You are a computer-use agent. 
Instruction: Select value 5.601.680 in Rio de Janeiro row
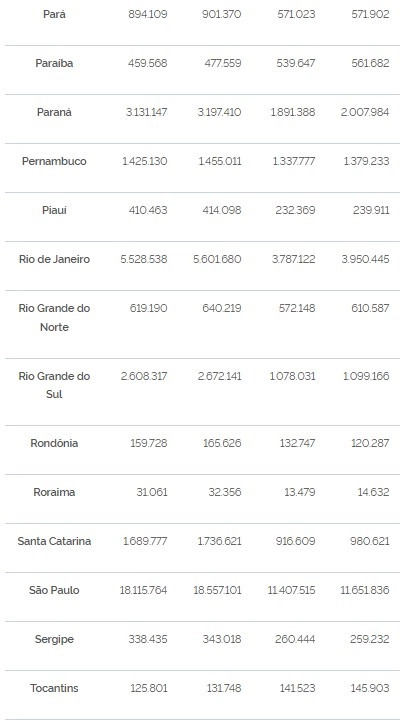217,259
